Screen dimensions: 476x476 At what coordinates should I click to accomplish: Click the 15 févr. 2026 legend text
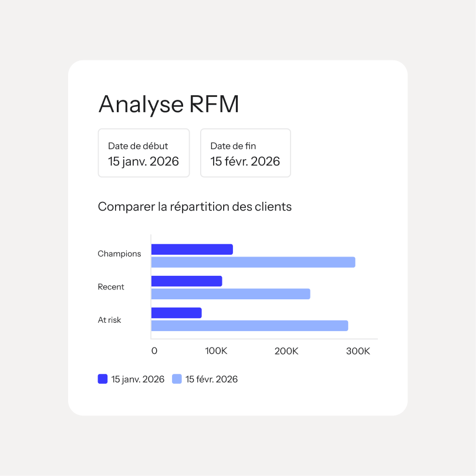(x=212, y=380)
